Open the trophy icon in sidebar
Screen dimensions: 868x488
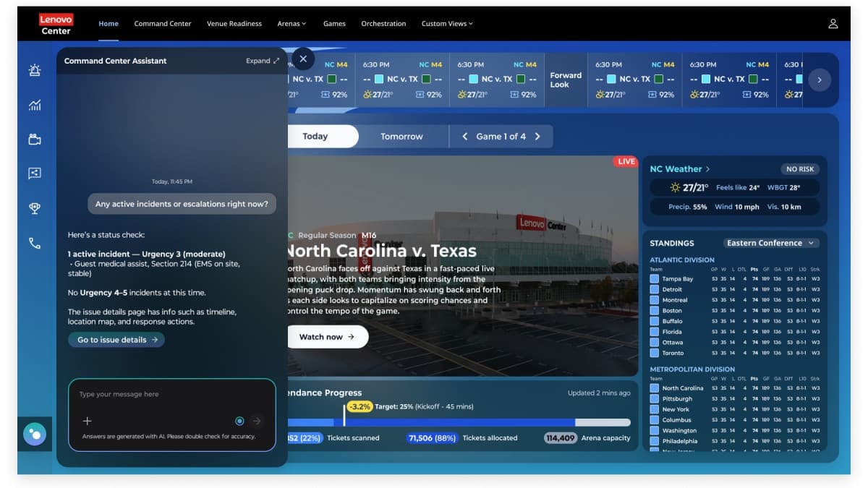35,208
